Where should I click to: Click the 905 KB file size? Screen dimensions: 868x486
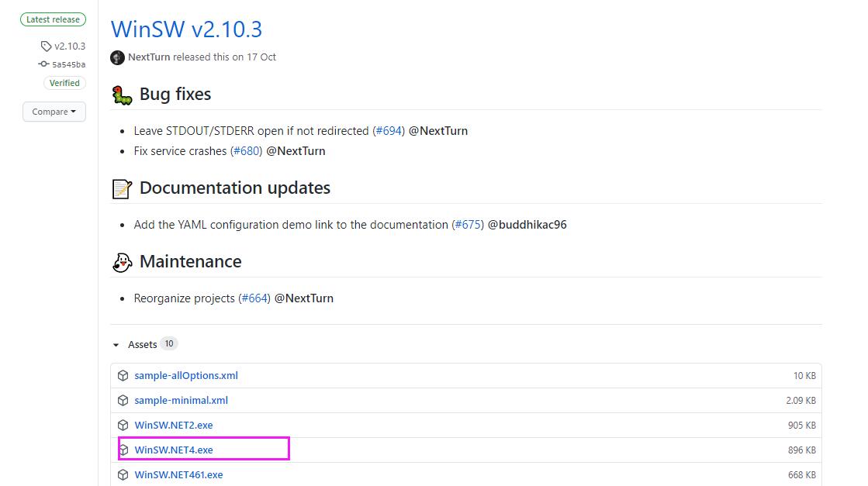pyautogui.click(x=801, y=426)
